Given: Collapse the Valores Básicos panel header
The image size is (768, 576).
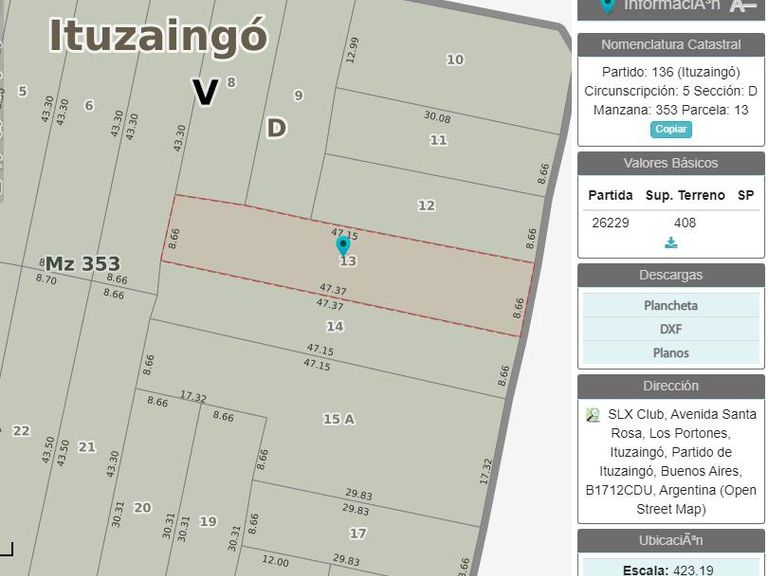Looking at the screenshot, I should [671, 163].
